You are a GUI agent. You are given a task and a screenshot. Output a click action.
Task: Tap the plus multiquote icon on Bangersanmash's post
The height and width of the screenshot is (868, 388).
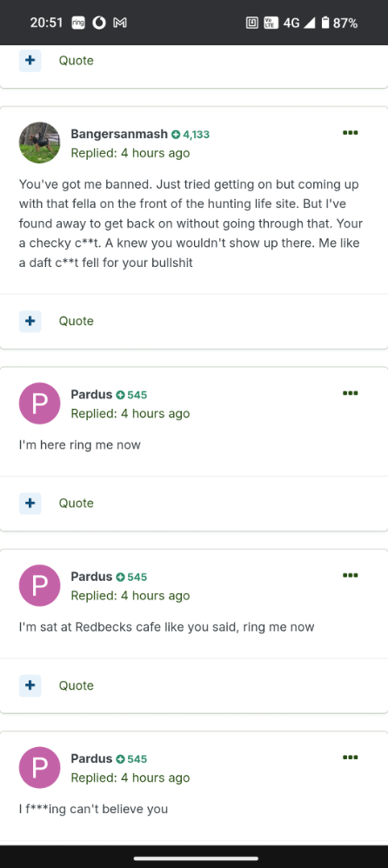30,321
